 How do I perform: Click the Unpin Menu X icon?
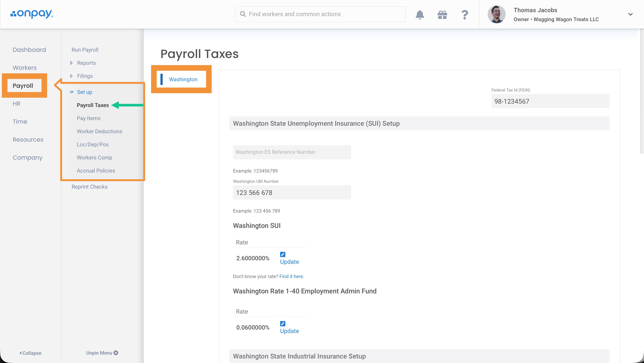(116, 353)
